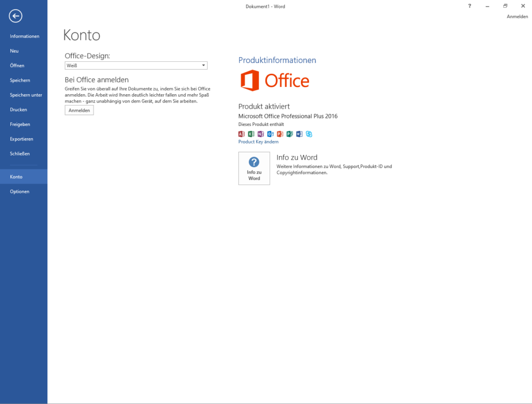Click the OneNote product icon
532x404 pixels.
coord(261,134)
